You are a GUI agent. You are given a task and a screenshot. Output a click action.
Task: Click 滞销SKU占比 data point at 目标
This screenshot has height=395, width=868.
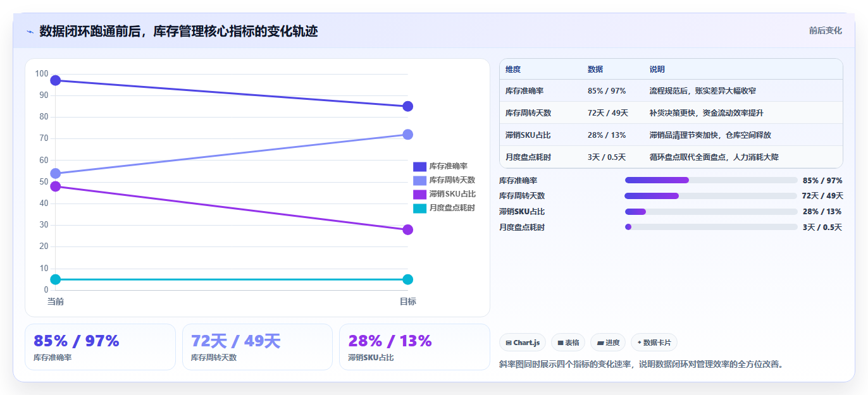coord(407,229)
